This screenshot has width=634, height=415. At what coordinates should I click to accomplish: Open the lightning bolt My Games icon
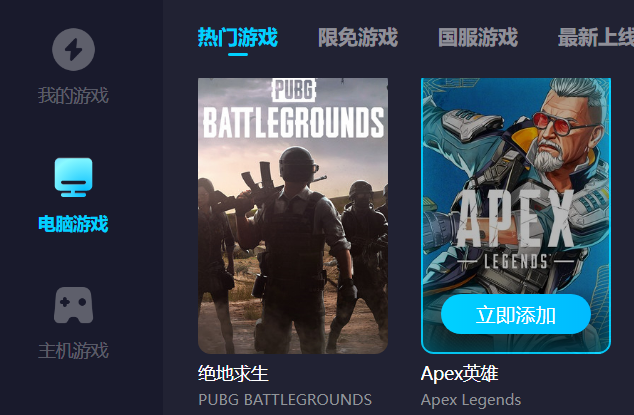click(x=73, y=49)
